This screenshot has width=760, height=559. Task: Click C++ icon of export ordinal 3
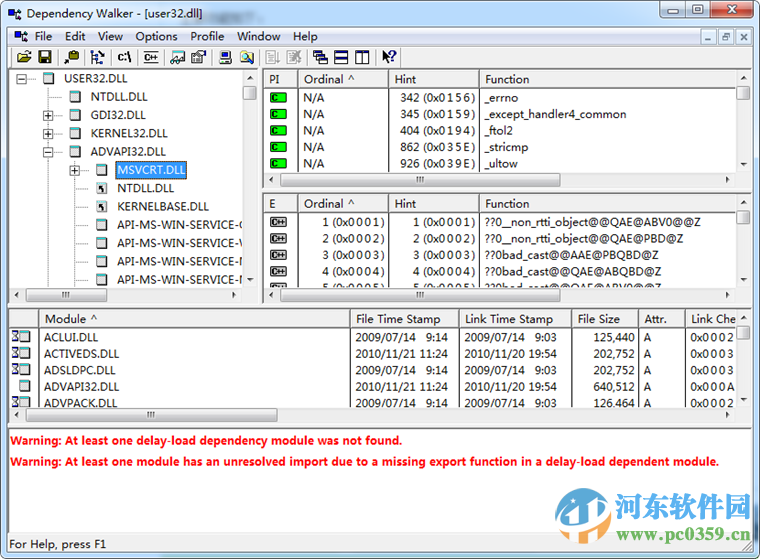pyautogui.click(x=278, y=255)
